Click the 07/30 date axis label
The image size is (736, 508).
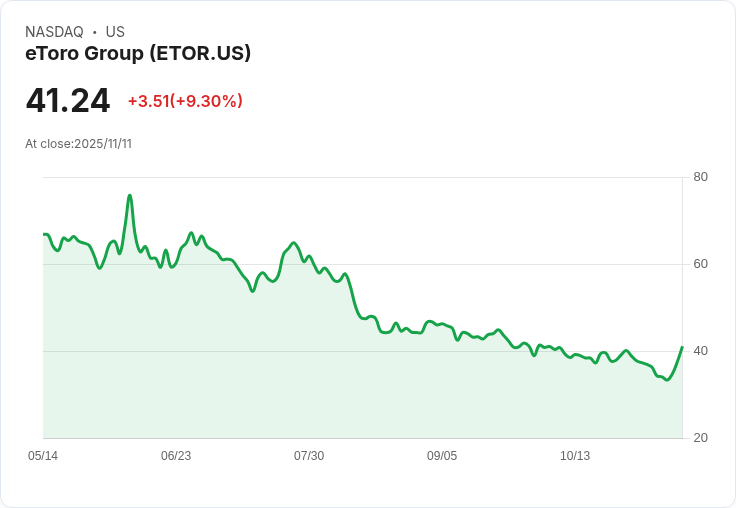pos(309,456)
